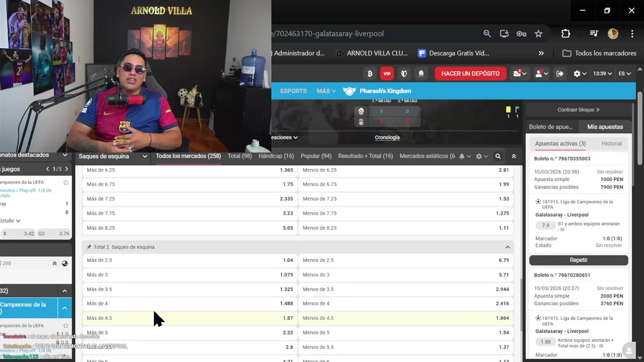
Task: Select Más de 4.5 odds 1.87
Action: (190, 318)
